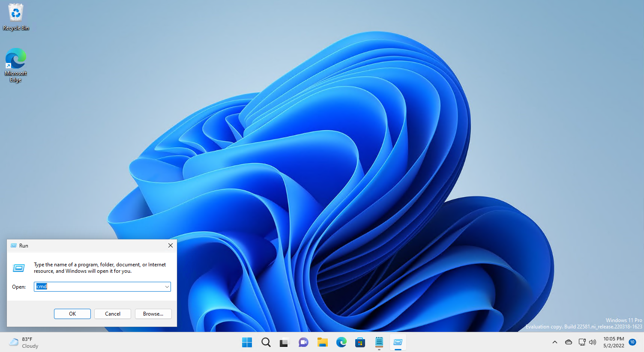Select the active Run dialog taskbar icon
Viewport: 644px width, 352px height.
point(398,342)
